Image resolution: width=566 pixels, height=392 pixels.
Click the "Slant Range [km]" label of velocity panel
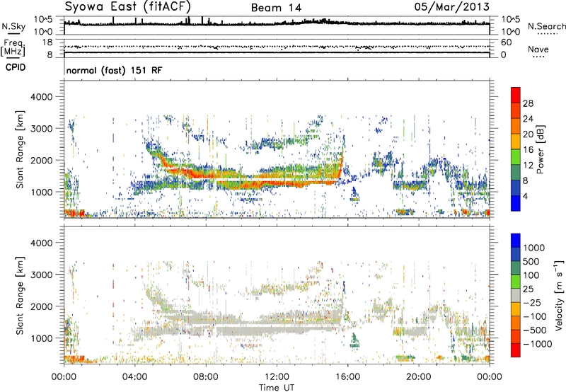[x=20, y=296]
